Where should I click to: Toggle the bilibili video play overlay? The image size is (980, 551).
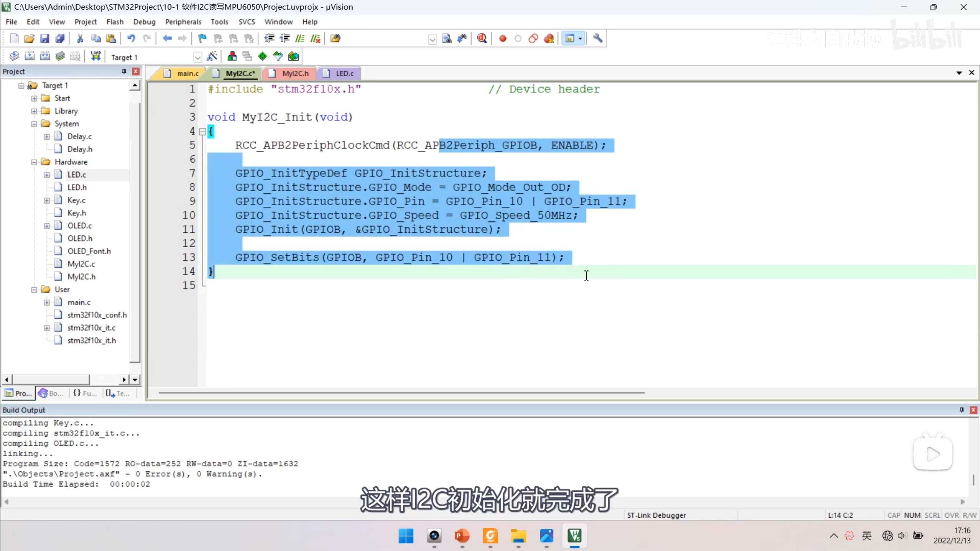(933, 454)
